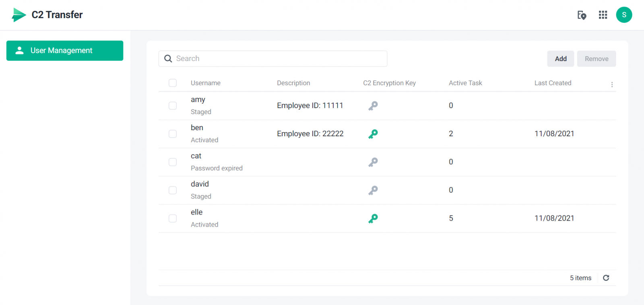Select the checkbox for user amy
The height and width of the screenshot is (305, 644).
point(173,106)
